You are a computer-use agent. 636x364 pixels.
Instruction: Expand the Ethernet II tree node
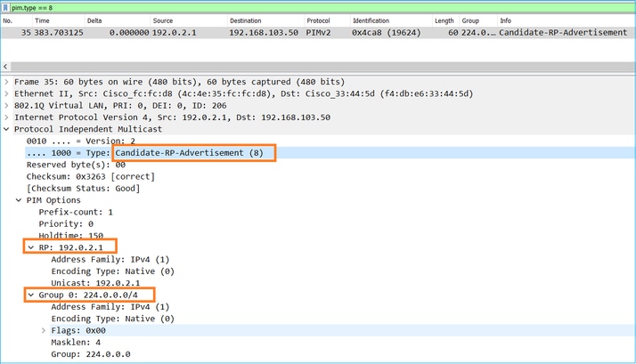click(x=6, y=93)
